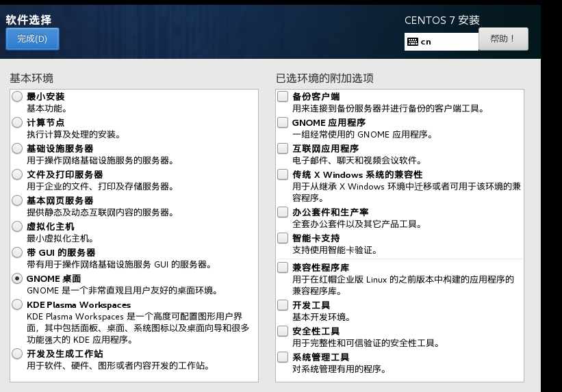Tick the 安全性工具 checkbox

coord(283,331)
